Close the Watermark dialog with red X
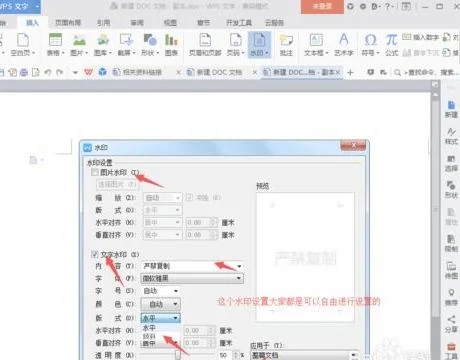 [x=353, y=145]
